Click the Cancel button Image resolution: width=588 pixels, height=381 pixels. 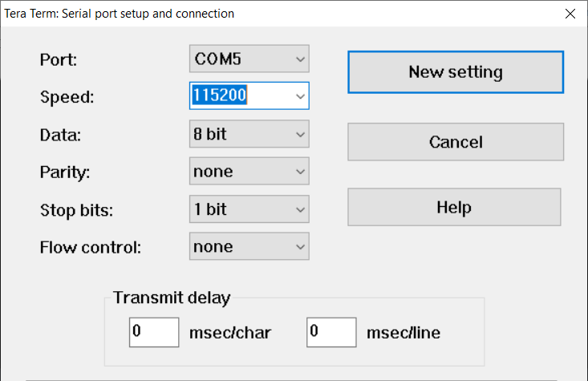(455, 142)
